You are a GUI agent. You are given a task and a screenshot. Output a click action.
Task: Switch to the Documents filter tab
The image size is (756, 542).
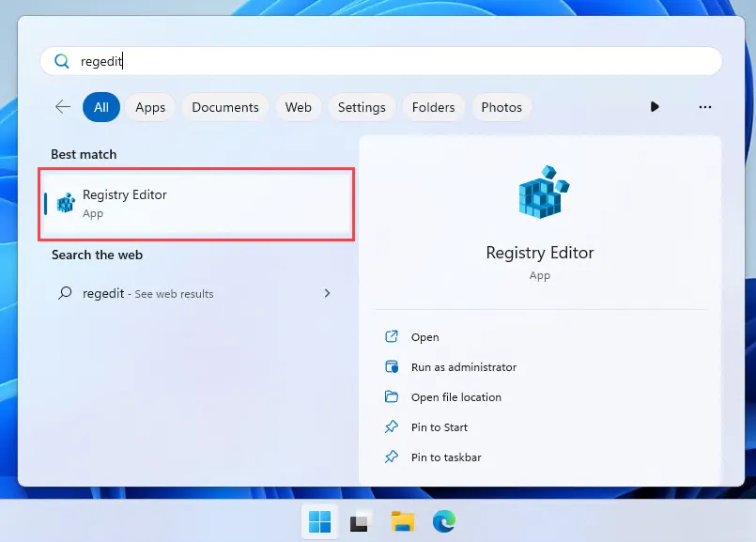pyautogui.click(x=225, y=107)
